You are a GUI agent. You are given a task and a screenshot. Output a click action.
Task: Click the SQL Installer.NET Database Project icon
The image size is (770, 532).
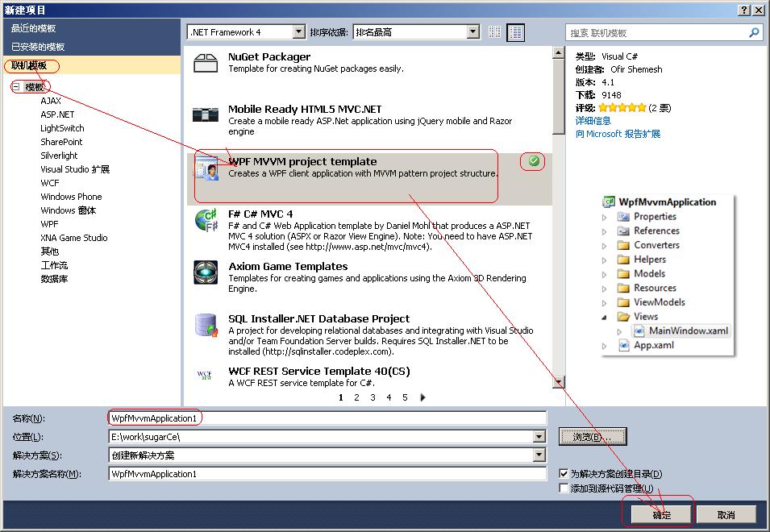pos(206,325)
